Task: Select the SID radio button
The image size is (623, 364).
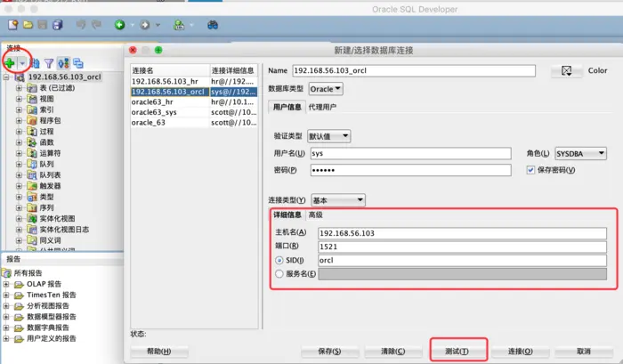Action: (x=279, y=261)
